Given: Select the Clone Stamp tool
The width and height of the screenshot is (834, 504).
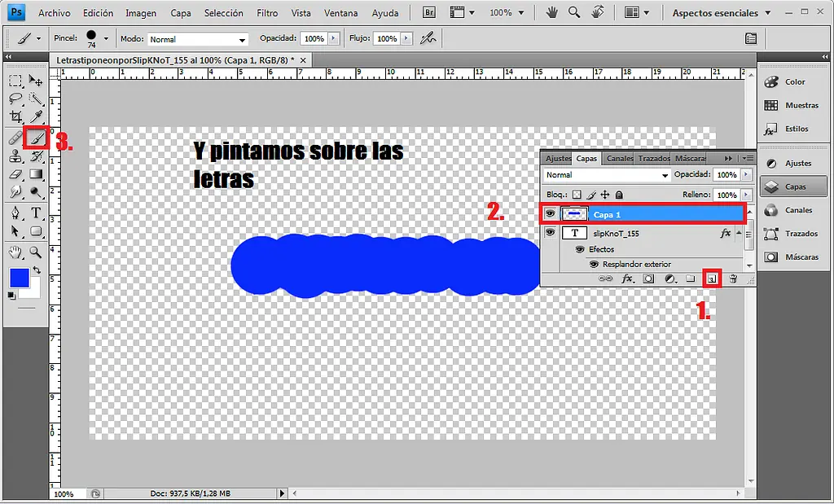Looking at the screenshot, I should [x=15, y=156].
